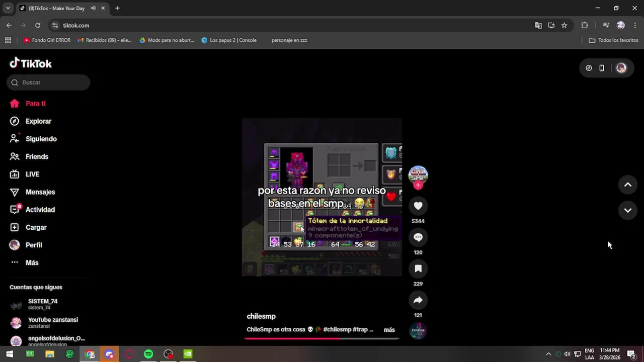Screen dimensions: 644x362
Task: View site information icon in address bar
Action: (x=55, y=25)
